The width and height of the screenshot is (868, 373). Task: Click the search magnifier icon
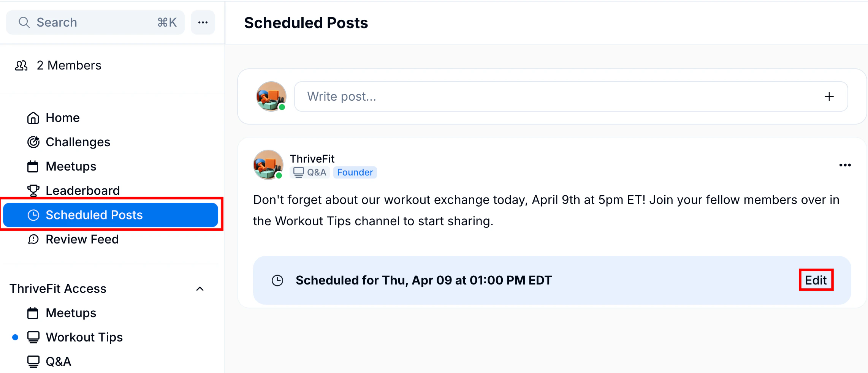click(24, 22)
